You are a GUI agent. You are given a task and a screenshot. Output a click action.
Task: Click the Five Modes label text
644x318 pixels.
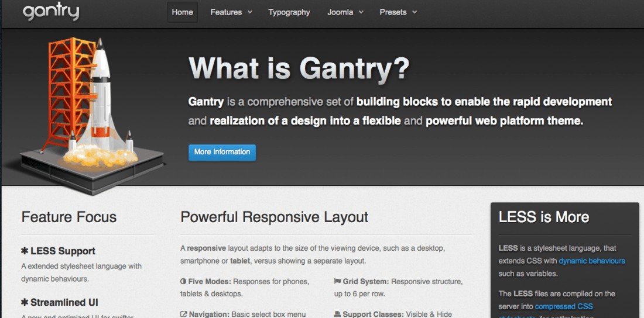coord(210,282)
